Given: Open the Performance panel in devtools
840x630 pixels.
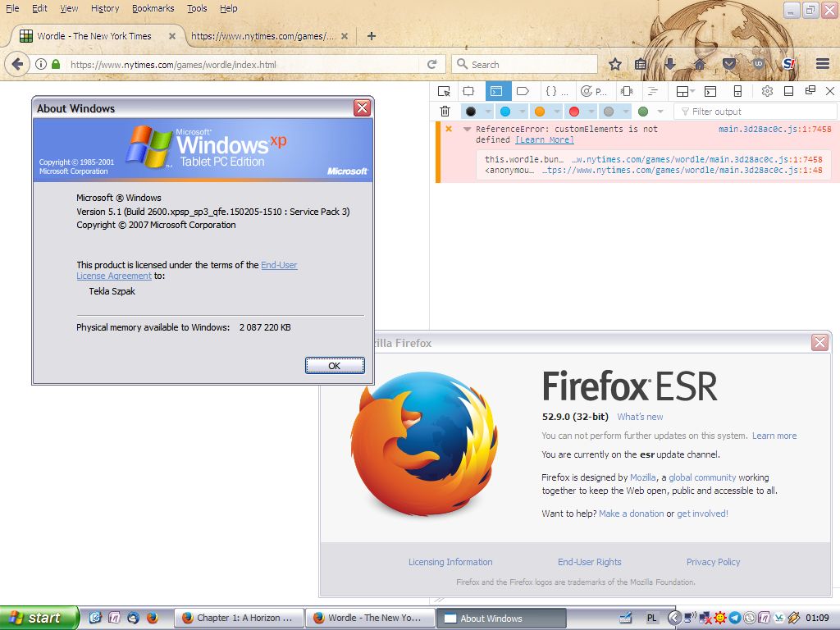Looking at the screenshot, I should (x=594, y=91).
